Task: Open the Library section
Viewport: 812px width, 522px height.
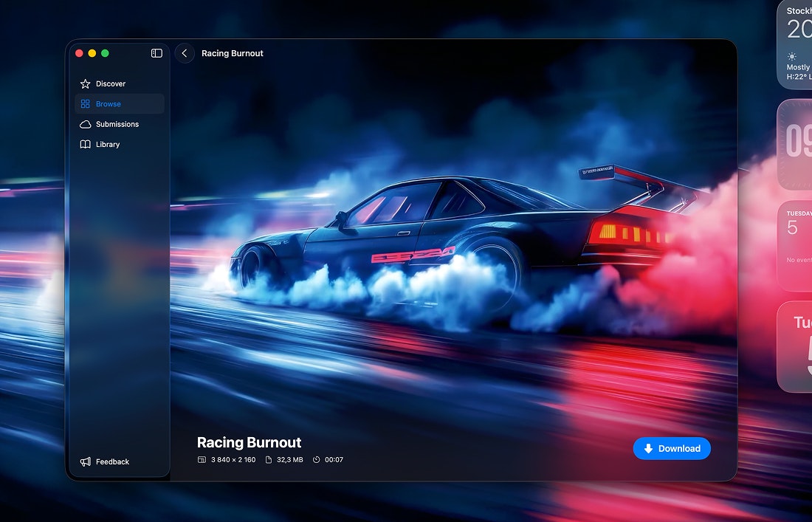Action: [x=109, y=144]
